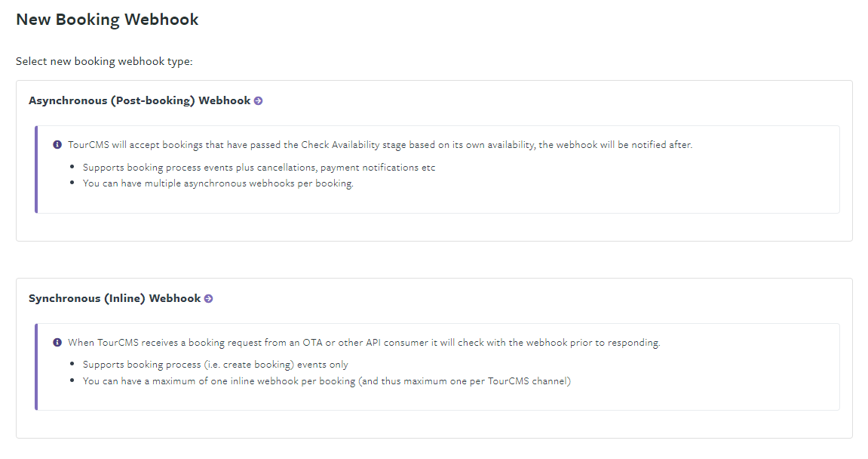Click the arrow icon beside Asynchronous Webhook heading
Viewport: 868px width, 459px height.
click(x=258, y=100)
